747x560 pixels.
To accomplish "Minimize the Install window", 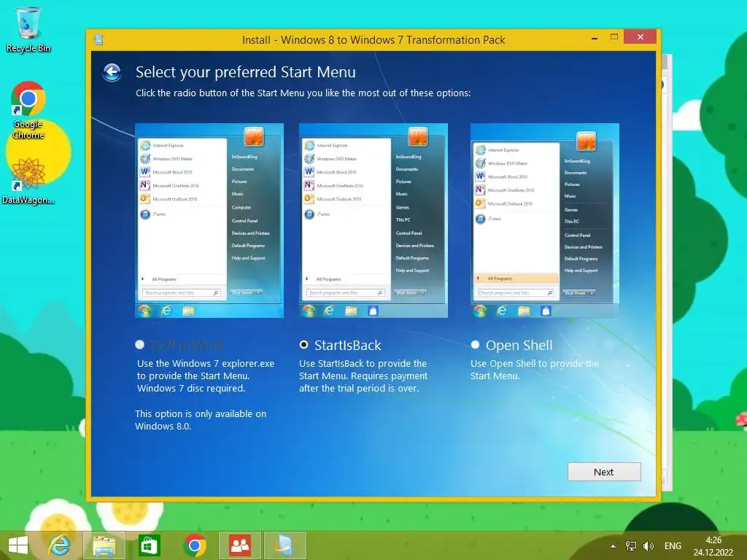I will coord(595,38).
